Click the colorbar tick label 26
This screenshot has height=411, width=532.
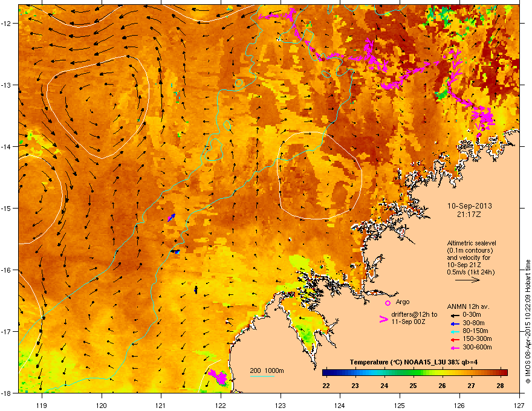(442, 386)
